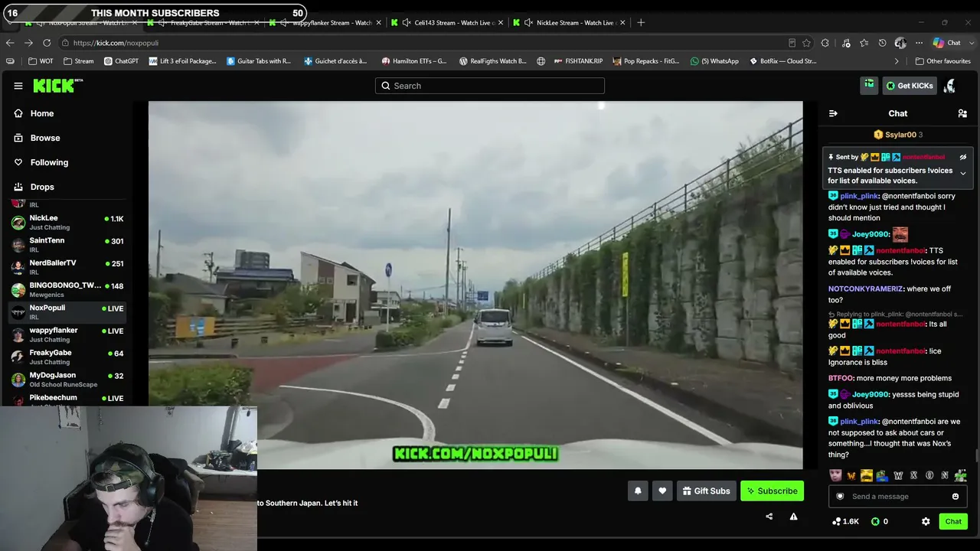
Task: Open the Stream bookmark folder
Action: [x=79, y=61]
